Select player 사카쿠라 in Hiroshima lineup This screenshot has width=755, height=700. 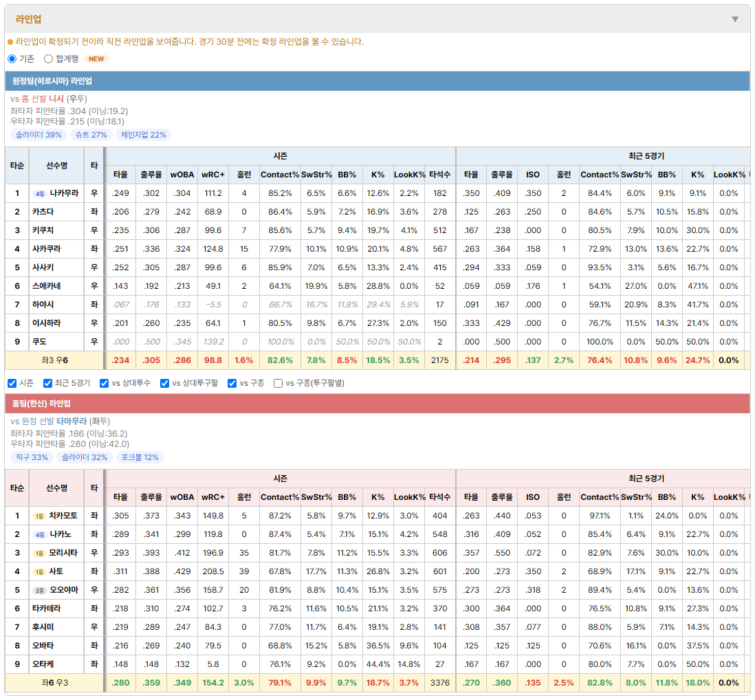pos(47,249)
